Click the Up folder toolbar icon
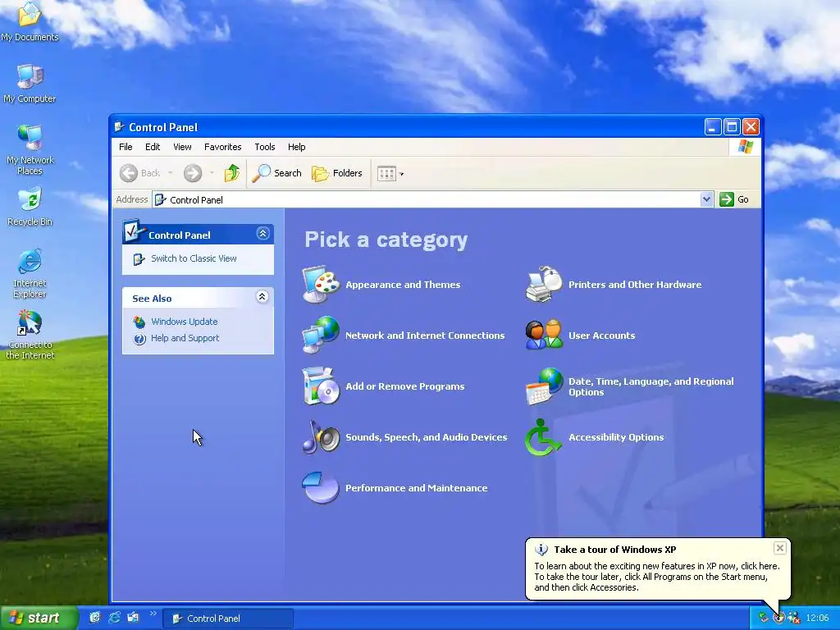This screenshot has width=840, height=630. [x=231, y=173]
